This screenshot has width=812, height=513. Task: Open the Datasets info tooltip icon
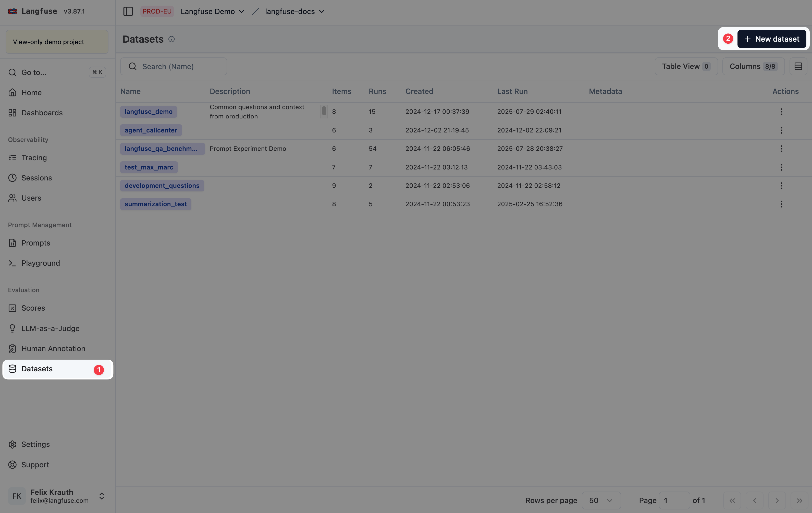[171, 39]
